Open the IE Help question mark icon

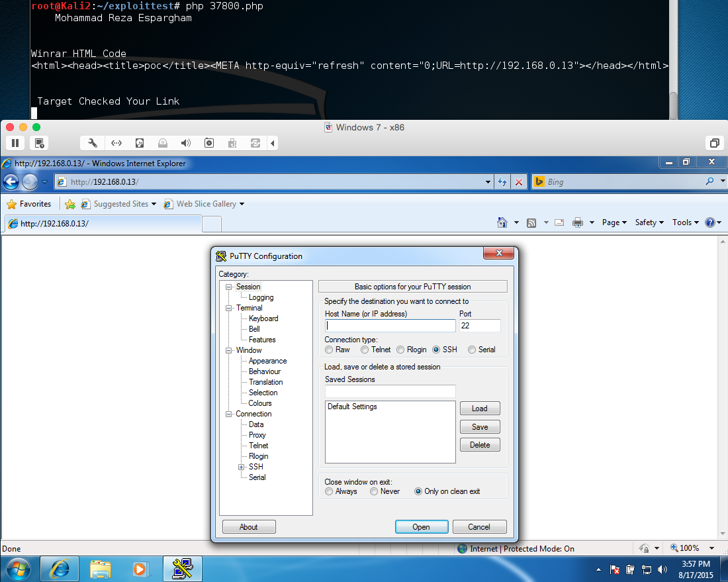tap(710, 222)
